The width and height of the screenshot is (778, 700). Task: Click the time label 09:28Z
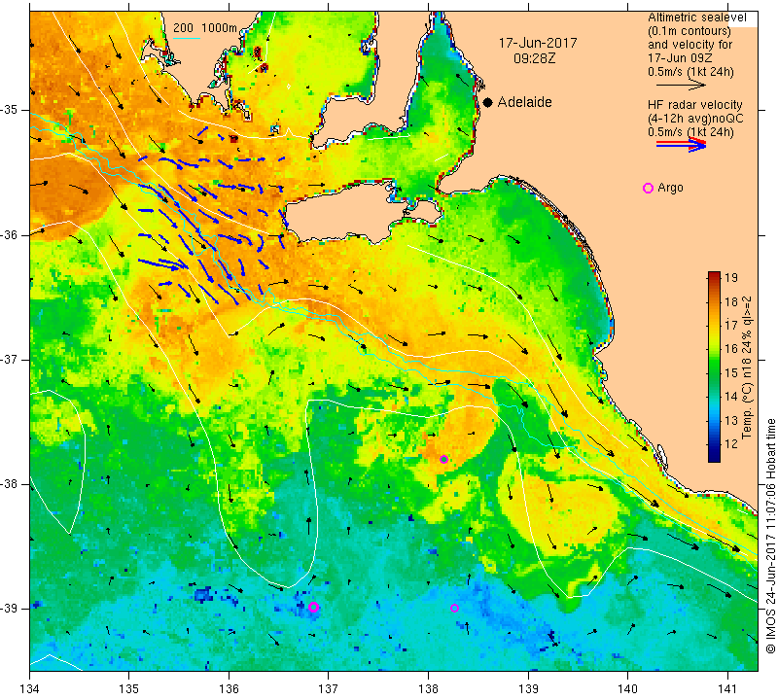coord(534,58)
